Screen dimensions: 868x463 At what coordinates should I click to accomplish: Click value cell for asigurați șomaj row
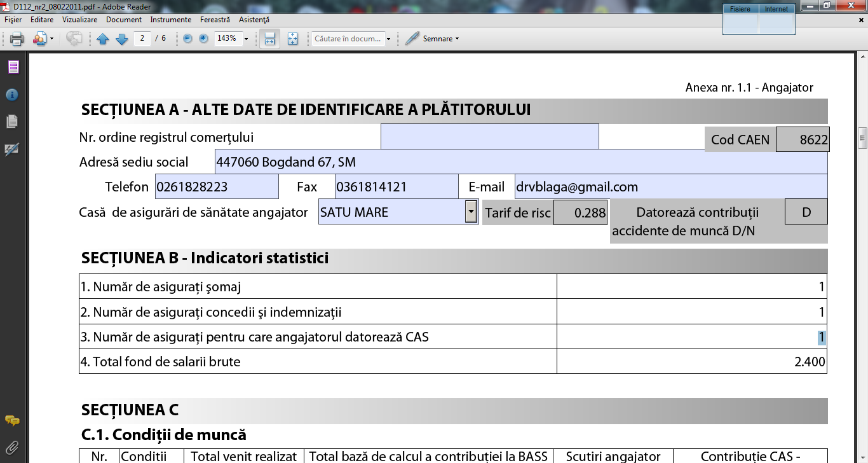692,286
